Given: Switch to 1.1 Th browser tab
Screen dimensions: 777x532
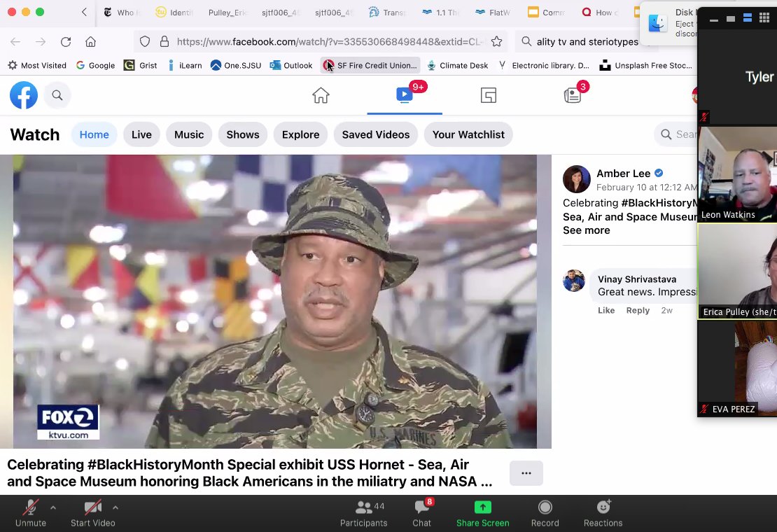Looking at the screenshot, I should [x=440, y=13].
